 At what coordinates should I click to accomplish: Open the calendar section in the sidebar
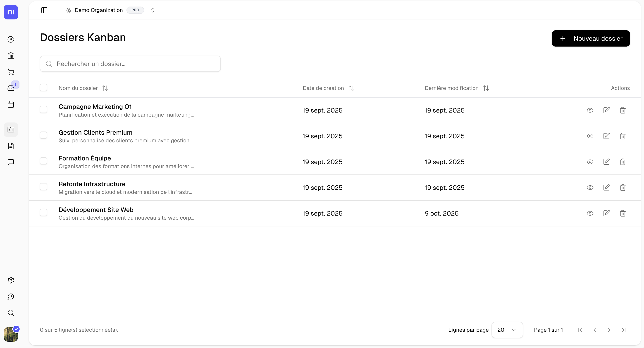pos(11,104)
